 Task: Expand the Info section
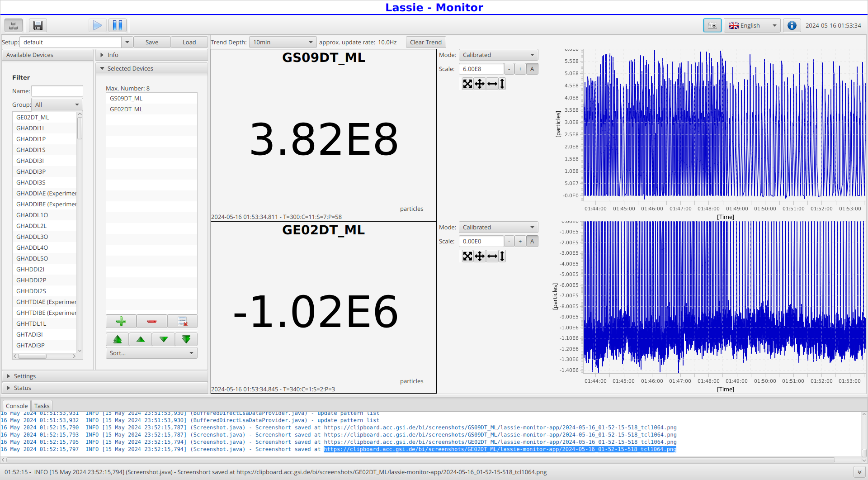[152, 55]
